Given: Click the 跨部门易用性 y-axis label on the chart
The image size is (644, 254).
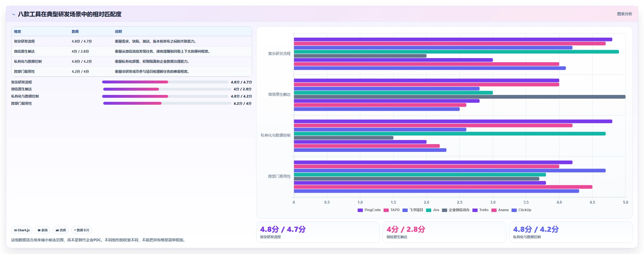Looking at the screenshot, I should [279, 177].
